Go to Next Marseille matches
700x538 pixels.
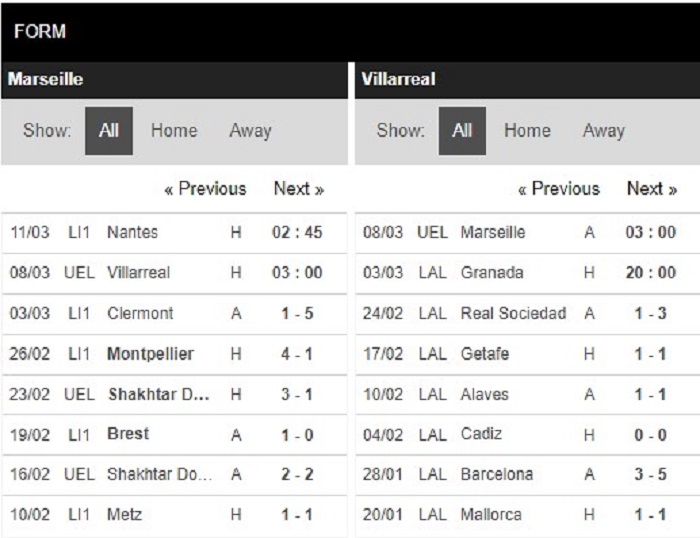click(299, 189)
